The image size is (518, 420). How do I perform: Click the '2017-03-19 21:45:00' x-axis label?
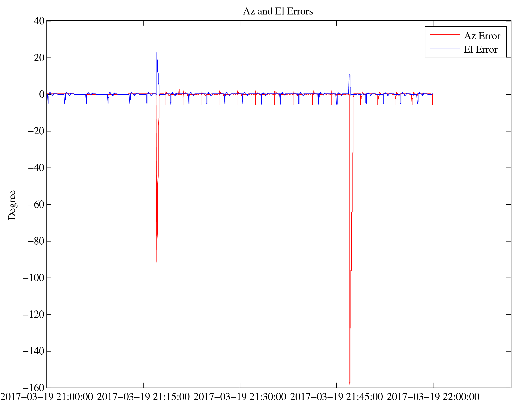[x=336, y=397]
